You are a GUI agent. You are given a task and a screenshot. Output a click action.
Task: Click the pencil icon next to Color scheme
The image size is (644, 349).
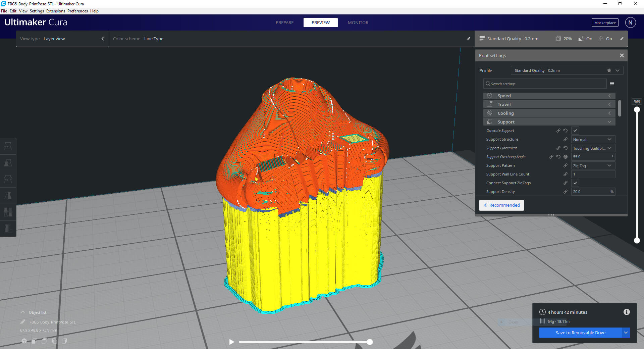(468, 39)
